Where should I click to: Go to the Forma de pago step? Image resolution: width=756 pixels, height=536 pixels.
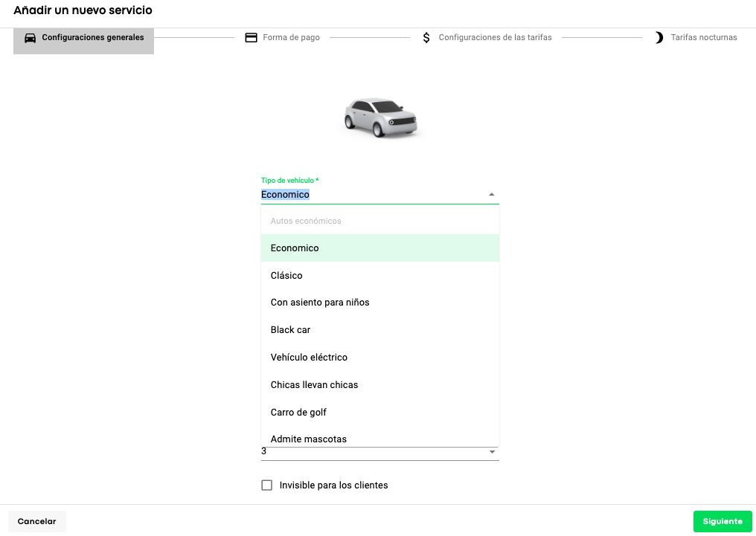[x=283, y=38]
